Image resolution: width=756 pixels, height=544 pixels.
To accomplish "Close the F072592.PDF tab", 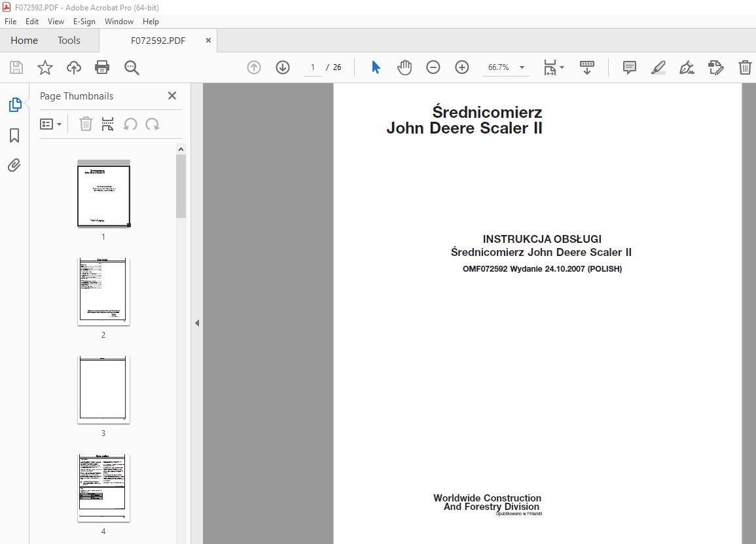I will coord(208,41).
